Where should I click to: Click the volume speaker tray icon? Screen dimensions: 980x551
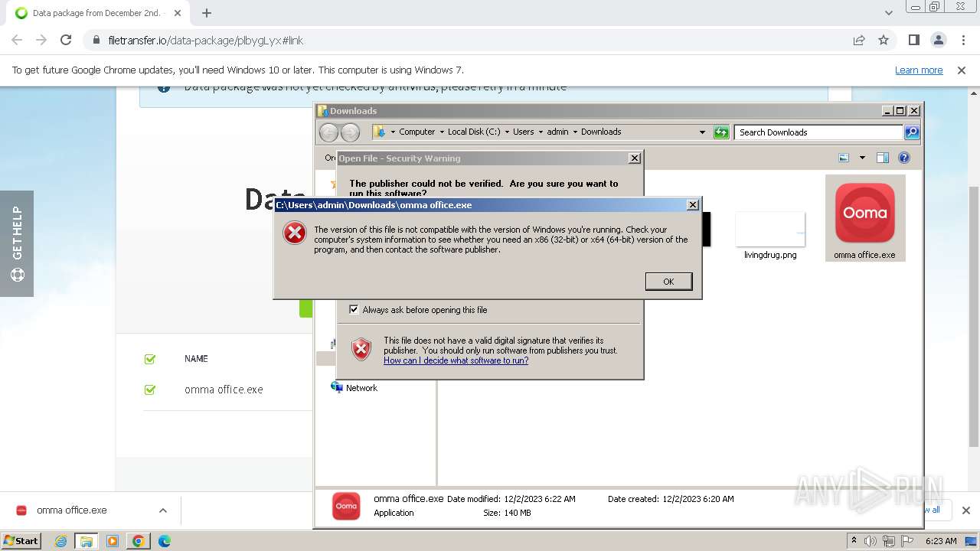(871, 541)
